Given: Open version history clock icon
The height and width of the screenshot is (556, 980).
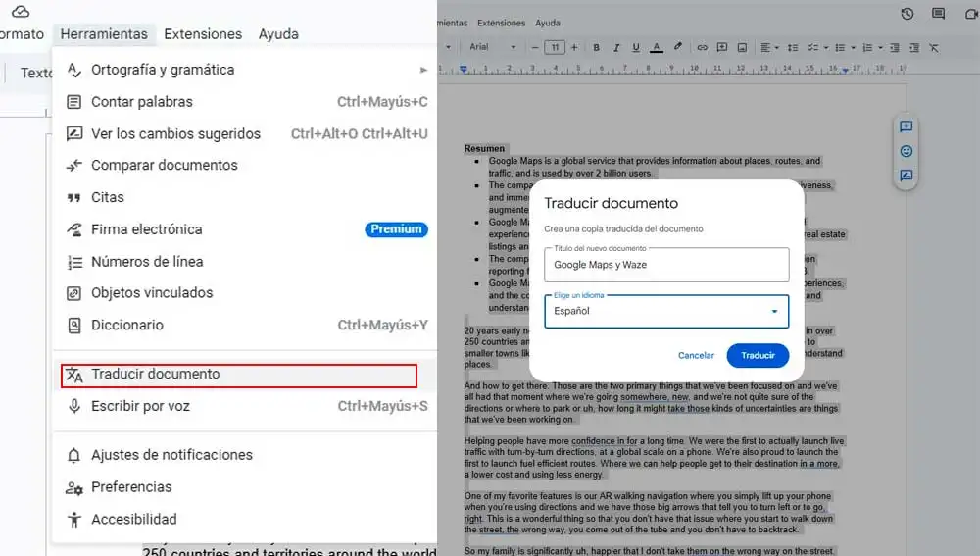Looking at the screenshot, I should (x=907, y=14).
